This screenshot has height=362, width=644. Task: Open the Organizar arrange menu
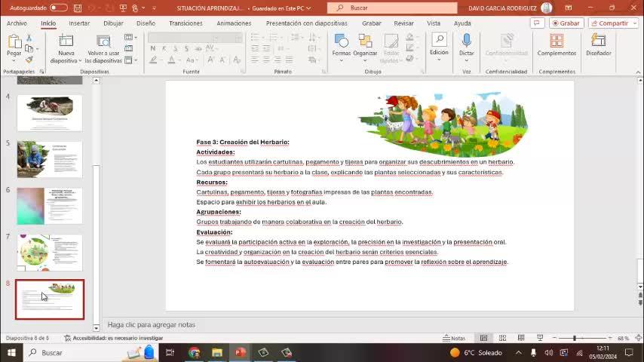tap(365, 49)
